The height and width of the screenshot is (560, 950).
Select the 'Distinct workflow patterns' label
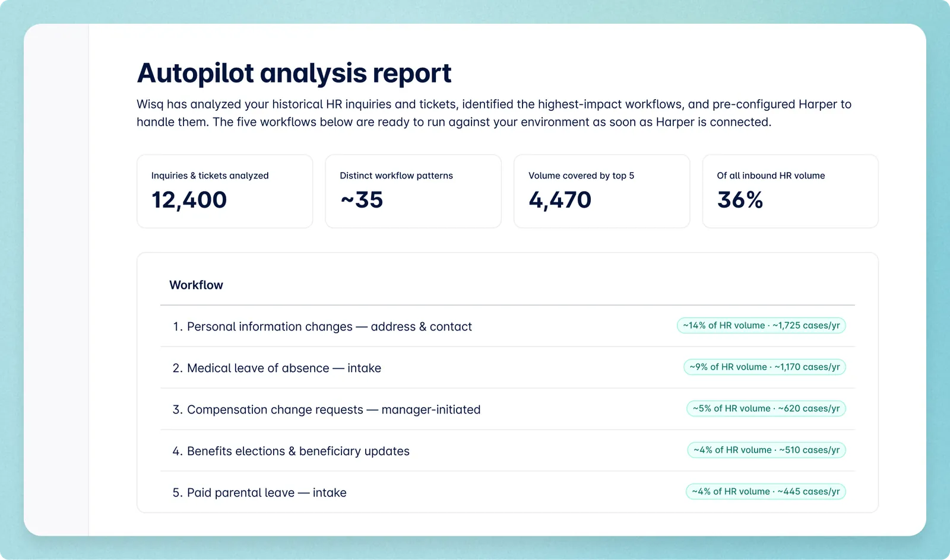[396, 176]
